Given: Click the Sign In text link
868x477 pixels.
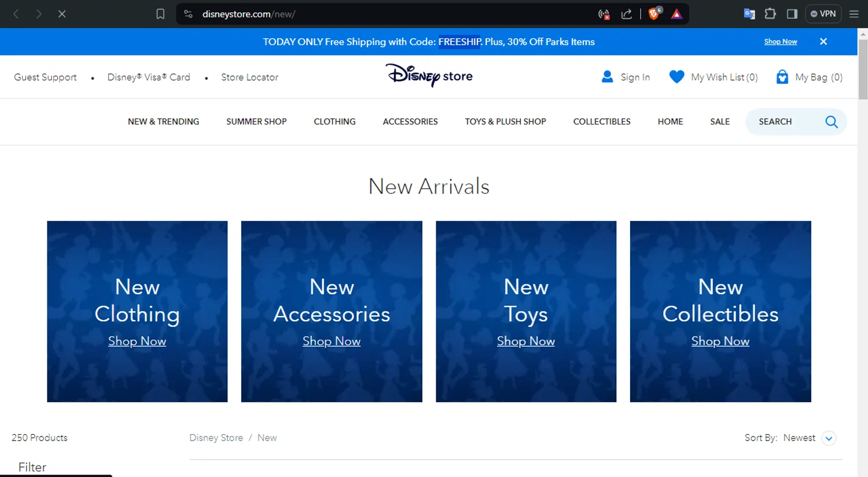Looking at the screenshot, I should tap(635, 77).
